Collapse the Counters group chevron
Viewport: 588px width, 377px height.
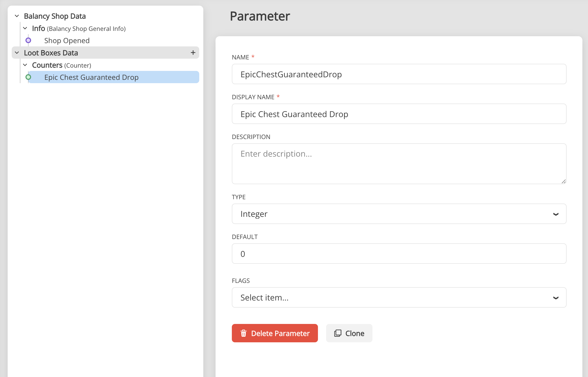pos(25,65)
